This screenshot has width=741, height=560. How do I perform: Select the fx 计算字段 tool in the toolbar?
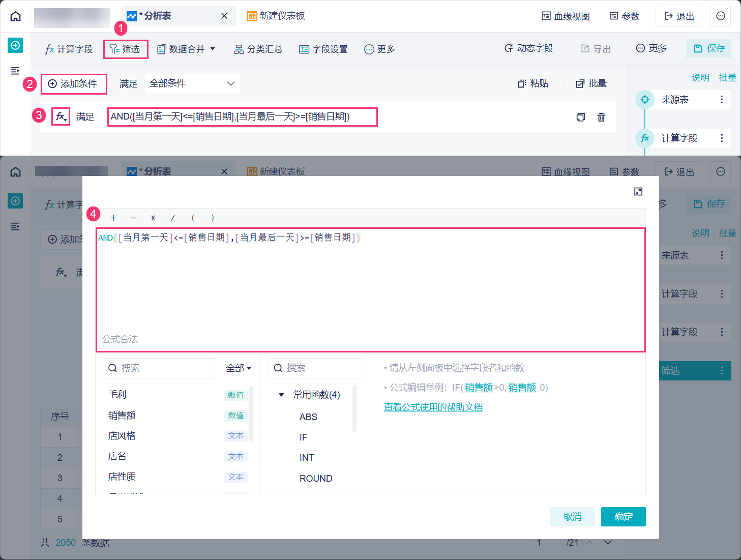69,49
